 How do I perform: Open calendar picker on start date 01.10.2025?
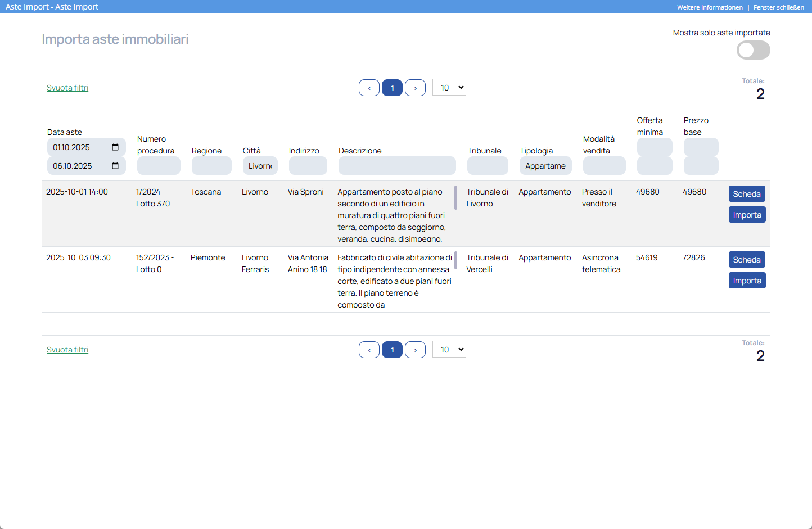coord(115,147)
